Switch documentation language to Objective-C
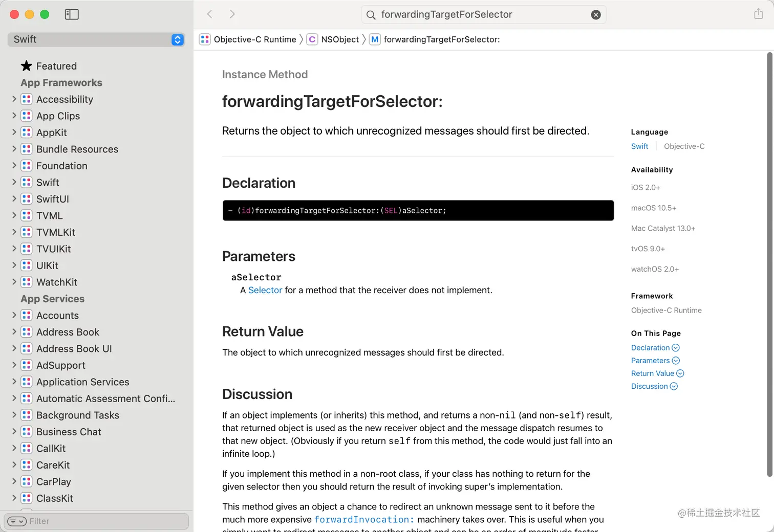The height and width of the screenshot is (532, 774). pos(684,146)
